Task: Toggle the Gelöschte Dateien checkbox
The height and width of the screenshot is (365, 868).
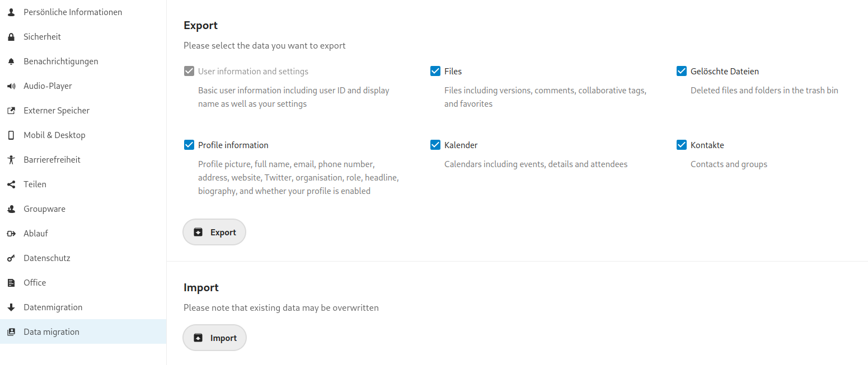Action: 682,71
